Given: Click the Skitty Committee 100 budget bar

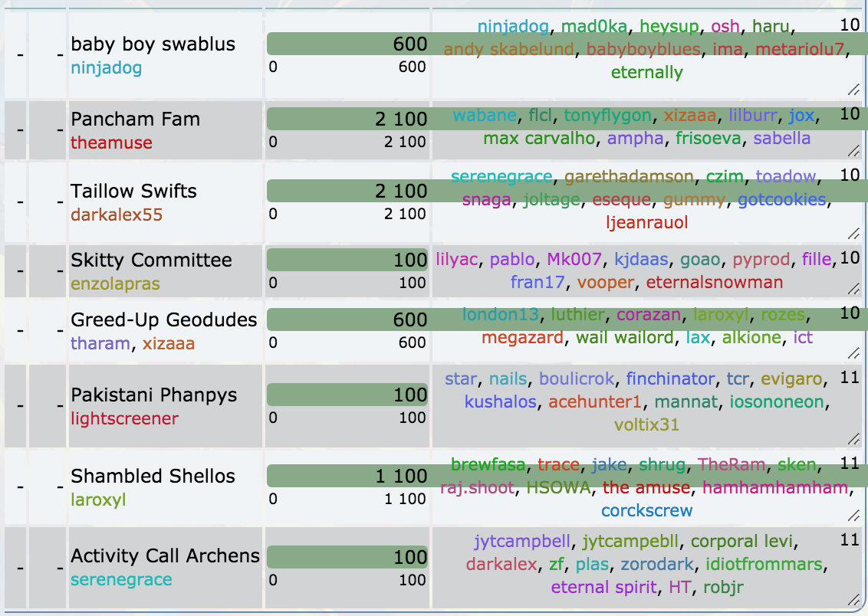Looking at the screenshot, I should click(x=347, y=260).
